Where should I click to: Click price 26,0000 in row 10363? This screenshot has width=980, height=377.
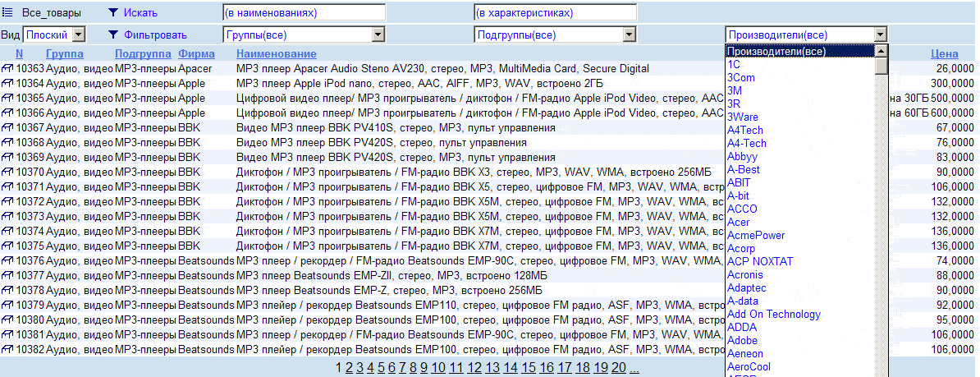955,68
